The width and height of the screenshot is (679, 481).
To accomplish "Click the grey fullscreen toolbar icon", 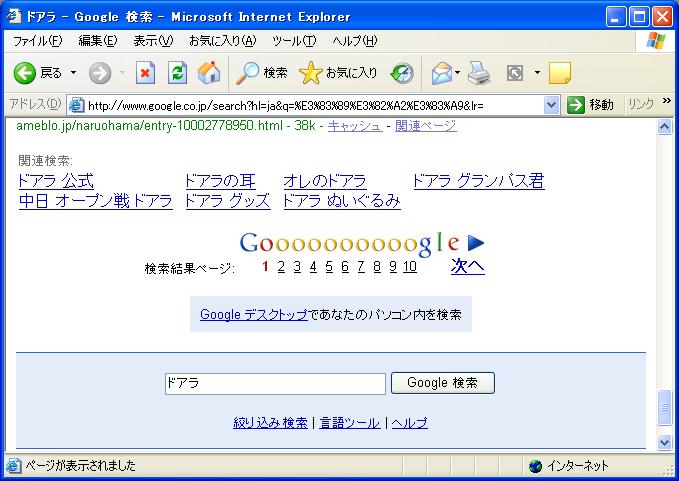I will click(515, 73).
